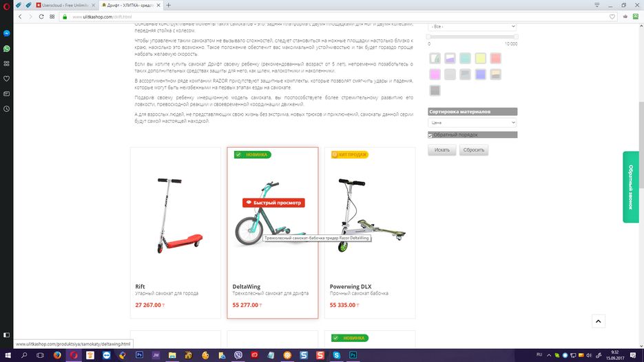This screenshot has width=644, height=362.
Task: Open Speed Dial grid button in the toolbar
Action: (x=52, y=17)
